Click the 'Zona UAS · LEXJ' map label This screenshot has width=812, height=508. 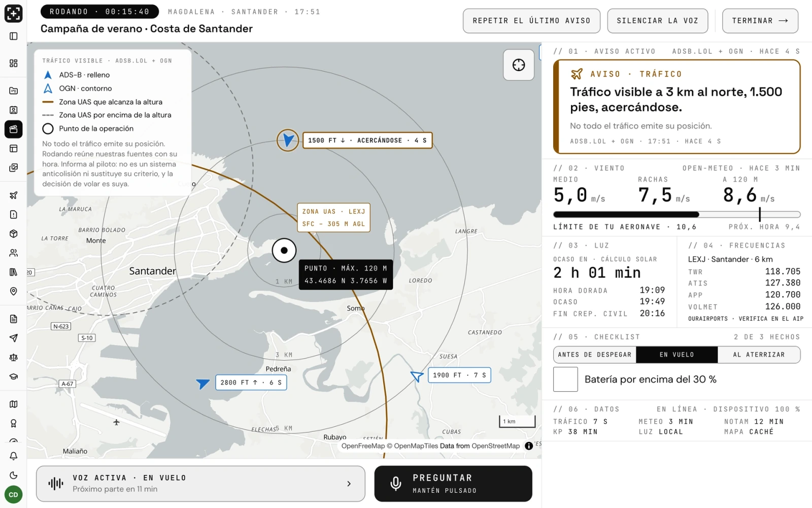(x=333, y=217)
